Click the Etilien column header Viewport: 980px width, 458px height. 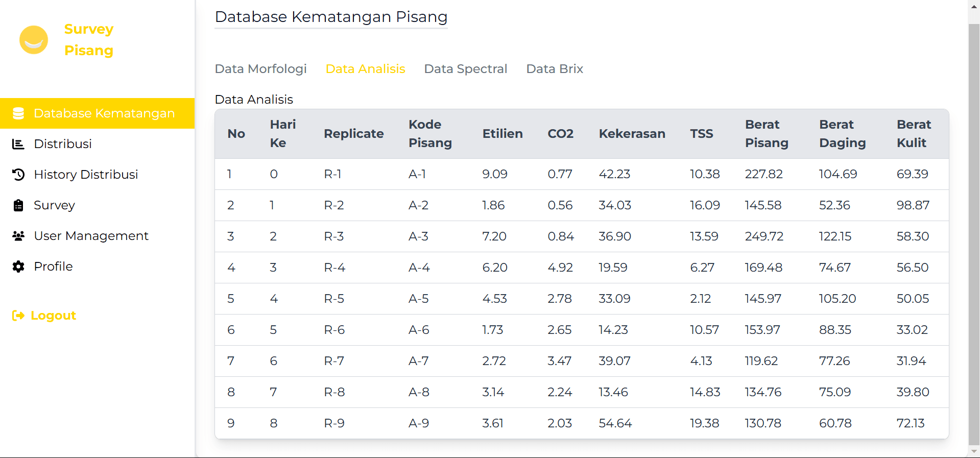coord(503,134)
